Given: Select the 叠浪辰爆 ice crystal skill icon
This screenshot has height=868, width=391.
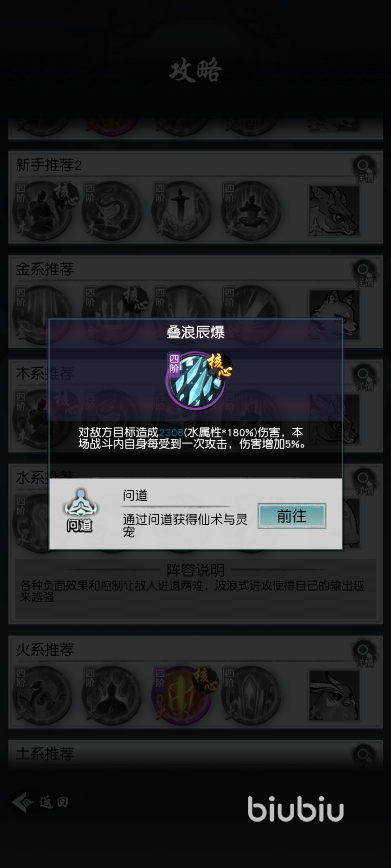Looking at the screenshot, I should click(x=196, y=381).
